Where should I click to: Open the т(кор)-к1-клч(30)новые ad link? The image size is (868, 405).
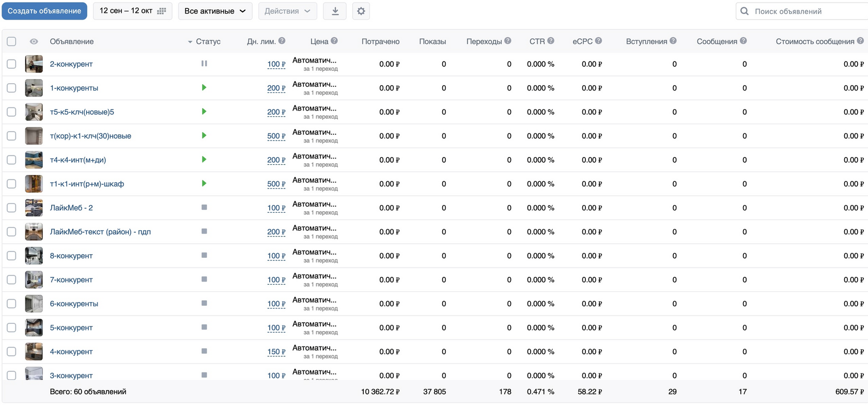(x=90, y=136)
